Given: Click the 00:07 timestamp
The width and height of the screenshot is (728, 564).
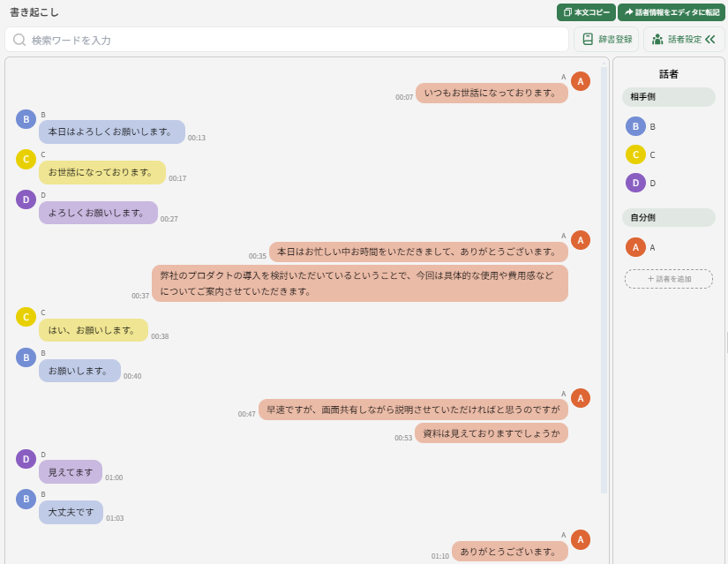Looking at the screenshot, I should (404, 97).
